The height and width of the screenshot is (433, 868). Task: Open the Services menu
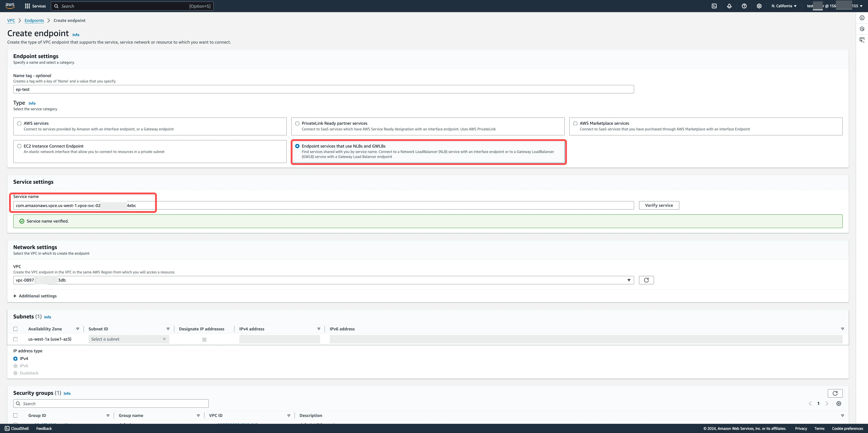(x=35, y=6)
